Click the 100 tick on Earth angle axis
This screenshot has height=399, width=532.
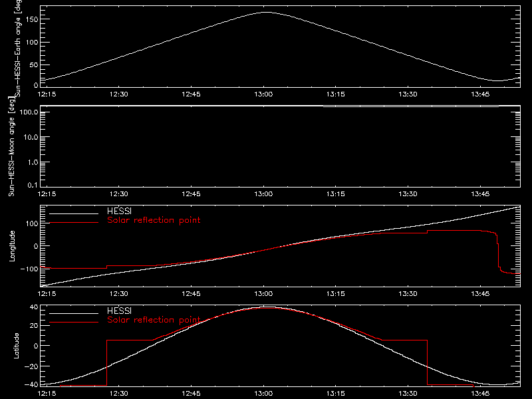coord(32,42)
